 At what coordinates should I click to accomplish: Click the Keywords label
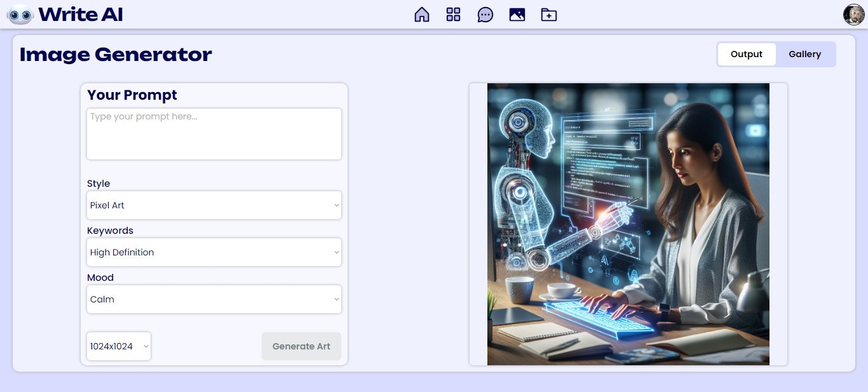pos(110,231)
